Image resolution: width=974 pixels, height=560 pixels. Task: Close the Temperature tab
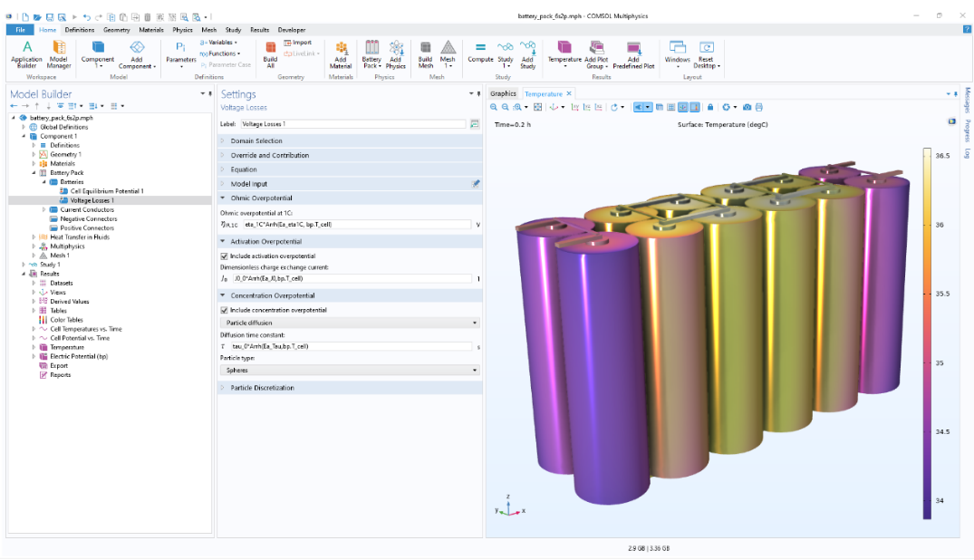coord(568,94)
